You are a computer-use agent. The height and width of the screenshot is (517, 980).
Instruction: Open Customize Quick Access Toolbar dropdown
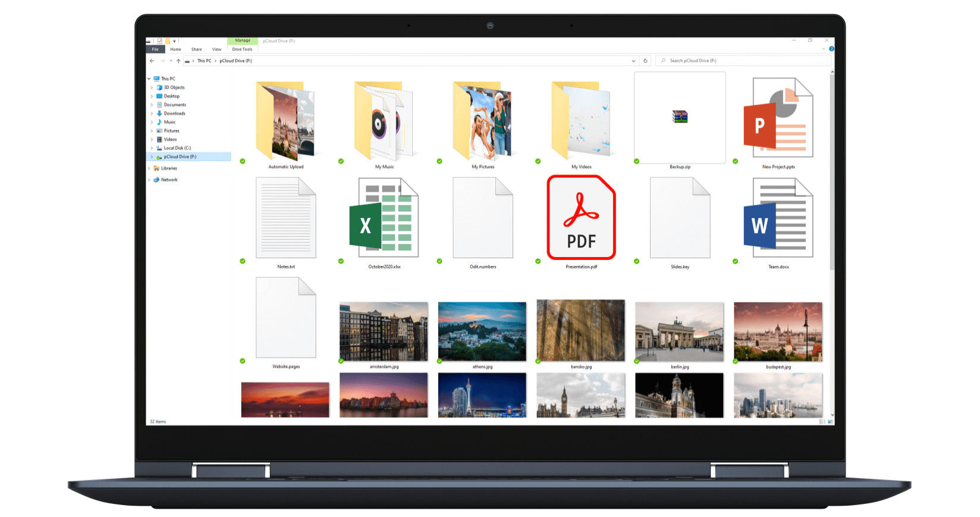point(174,41)
